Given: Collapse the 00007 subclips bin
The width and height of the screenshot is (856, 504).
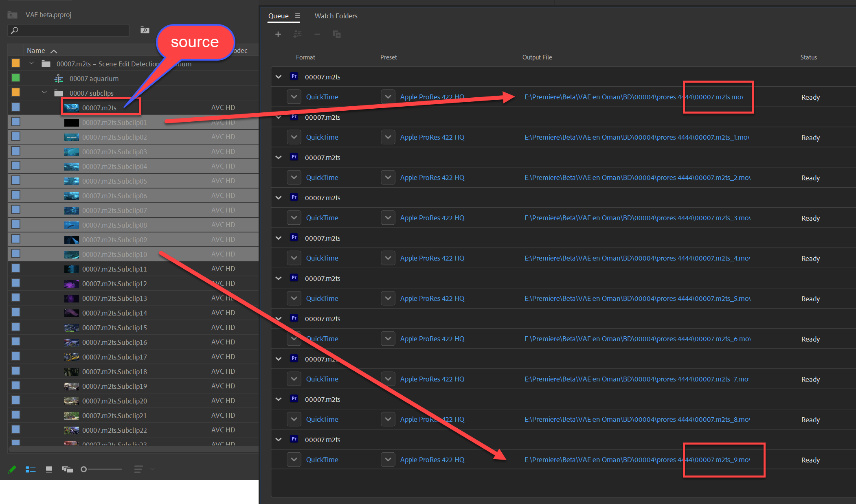Looking at the screenshot, I should click(x=44, y=92).
